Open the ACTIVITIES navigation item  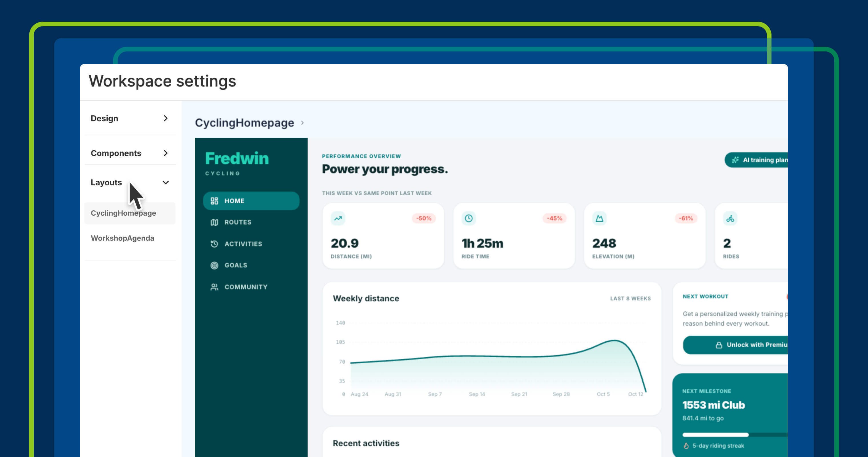coord(251,244)
